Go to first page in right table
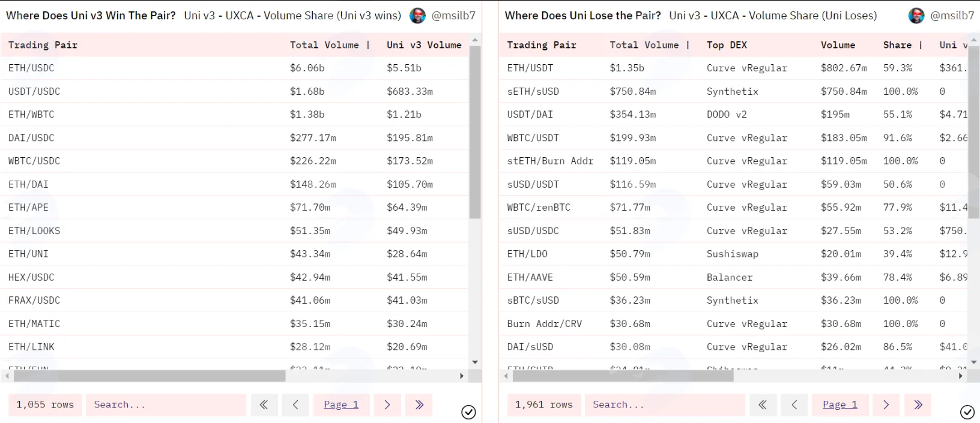Image resolution: width=980 pixels, height=423 pixels. point(763,405)
